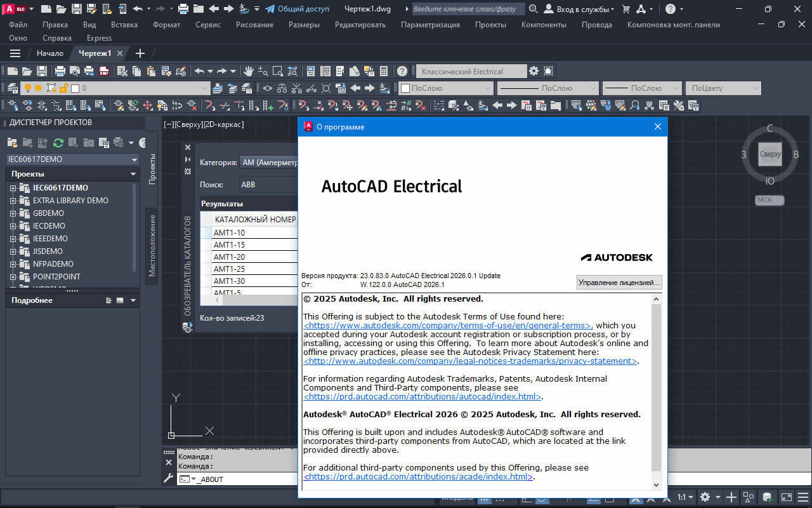Switch to the Начало tab

point(49,53)
